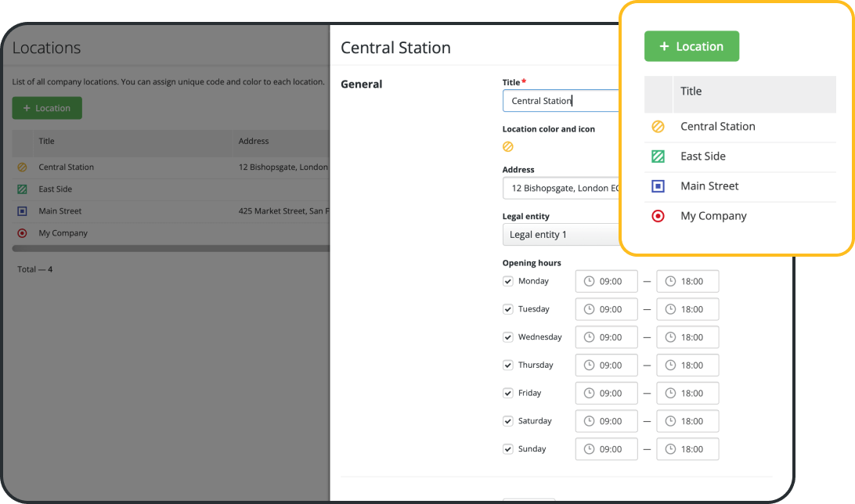This screenshot has width=855, height=504.
Task: Click the green + Location button in the popup
Action: coord(691,46)
